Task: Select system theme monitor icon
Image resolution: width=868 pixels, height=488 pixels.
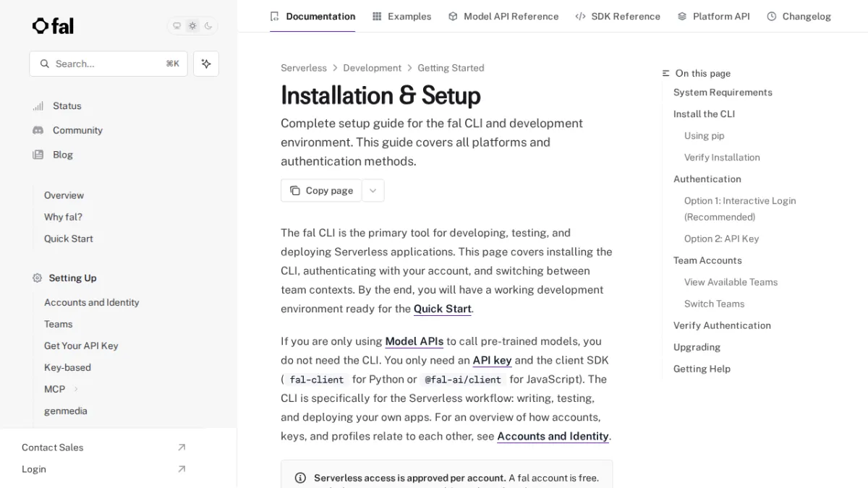Action: pos(176,26)
